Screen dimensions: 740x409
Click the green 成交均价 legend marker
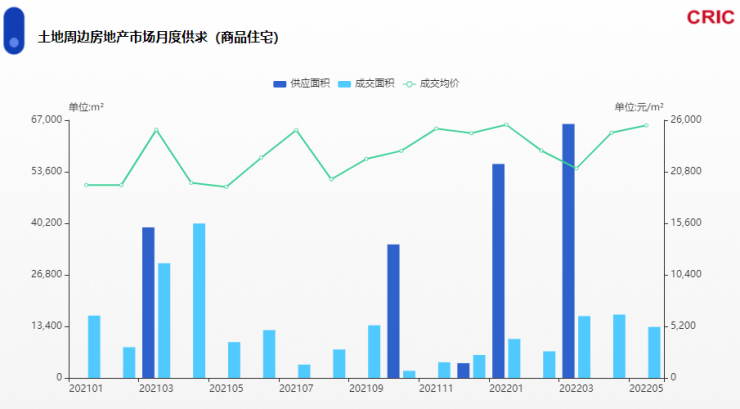[x=409, y=84]
